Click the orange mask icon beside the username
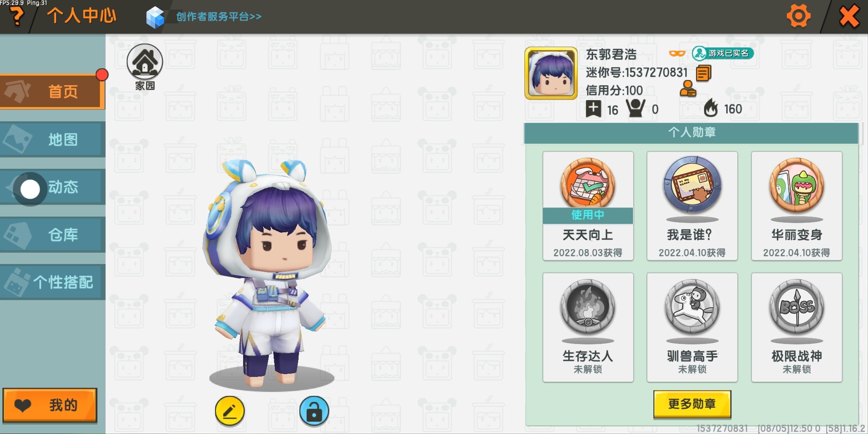This screenshot has width=868, height=434. point(677,53)
